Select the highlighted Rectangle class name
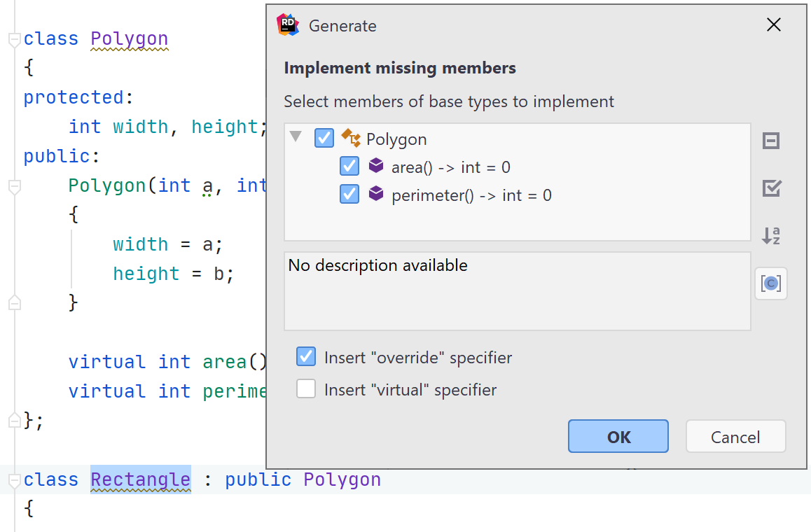 pos(140,479)
